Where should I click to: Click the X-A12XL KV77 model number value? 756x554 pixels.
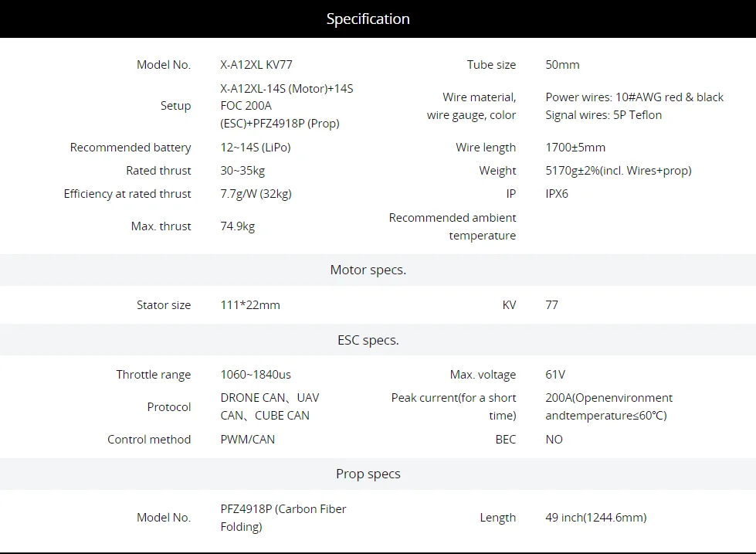pos(256,65)
